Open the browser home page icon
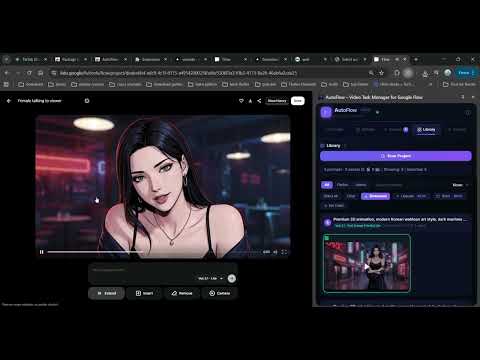Viewport: 480px width, 360px height. point(41,73)
